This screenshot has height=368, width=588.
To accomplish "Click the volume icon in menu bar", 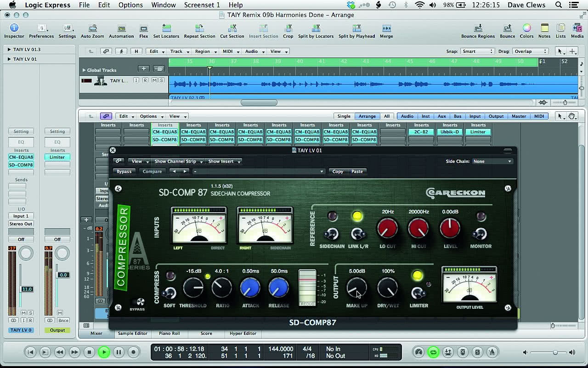I will point(433,5).
